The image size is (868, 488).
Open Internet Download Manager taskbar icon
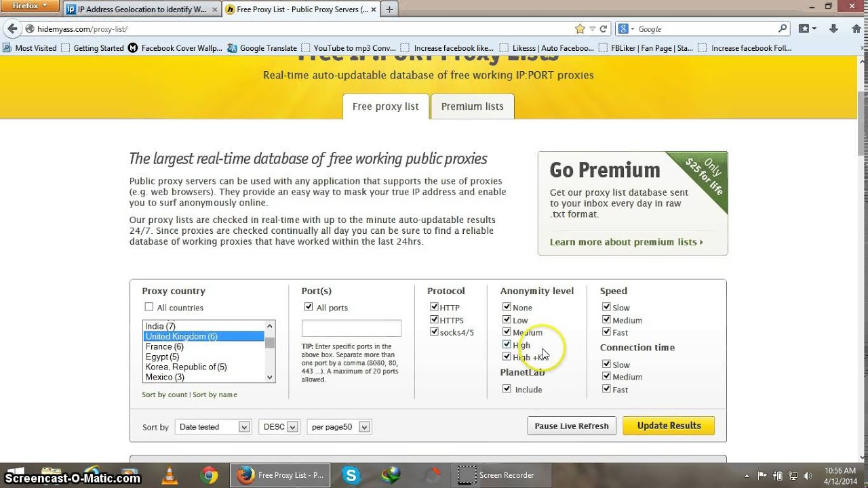(x=391, y=475)
